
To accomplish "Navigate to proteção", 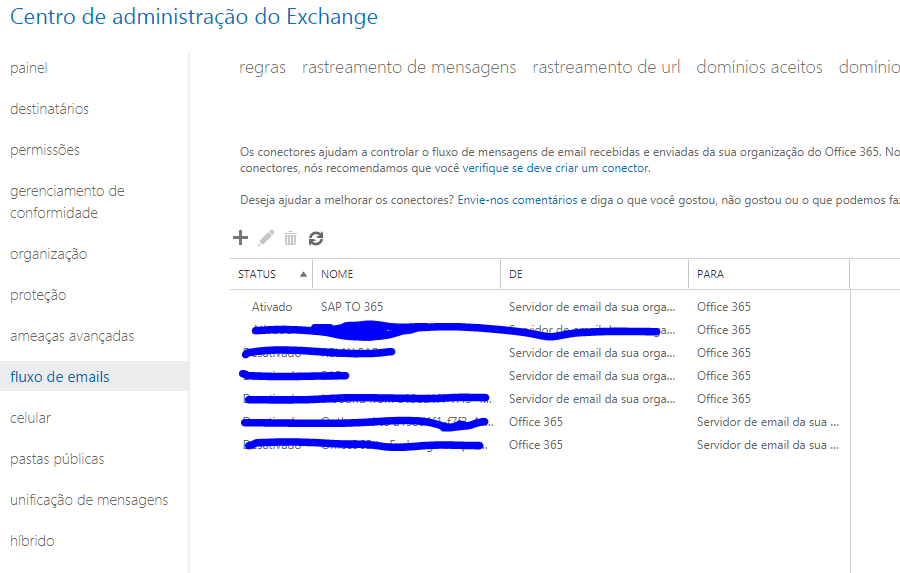I will click(38, 295).
